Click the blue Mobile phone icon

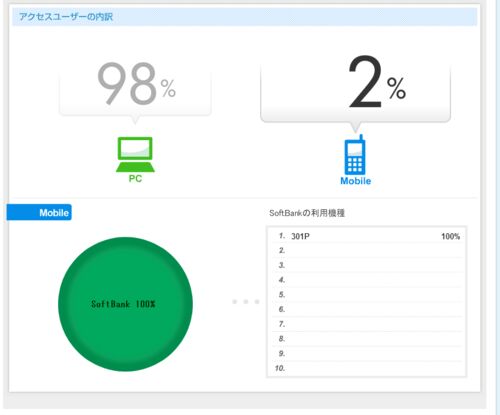pos(355,155)
